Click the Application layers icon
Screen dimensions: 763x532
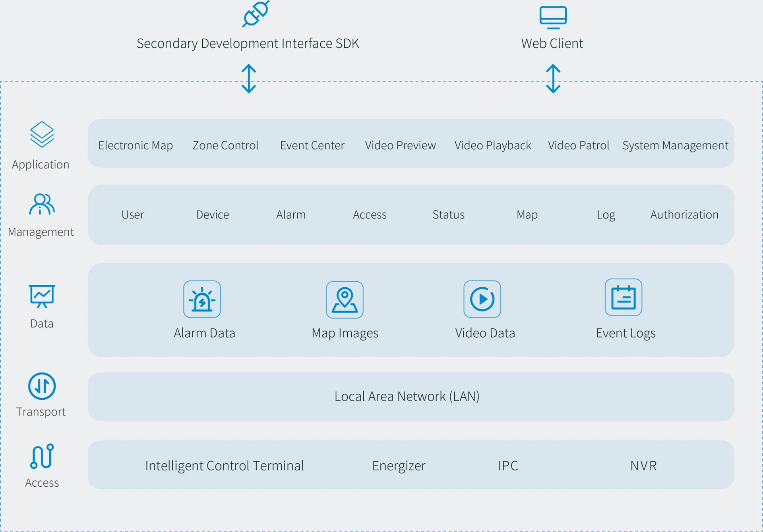pos(42,134)
